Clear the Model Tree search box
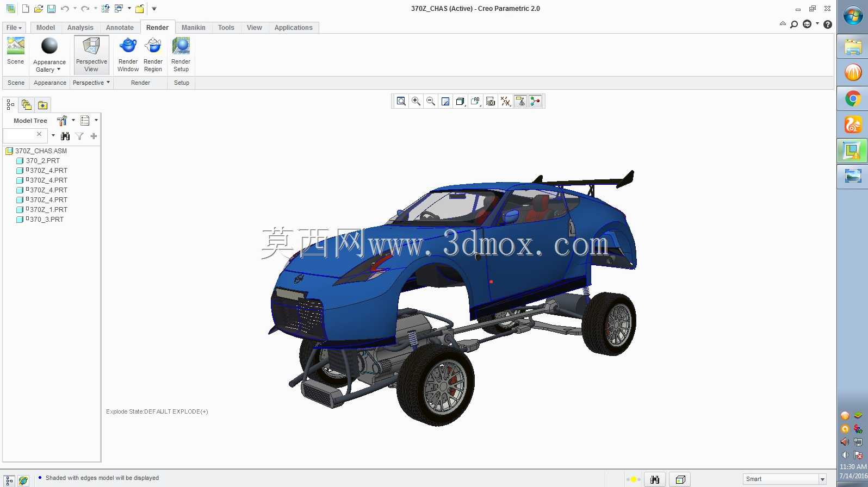Image resolution: width=868 pixels, height=487 pixels. [39, 134]
